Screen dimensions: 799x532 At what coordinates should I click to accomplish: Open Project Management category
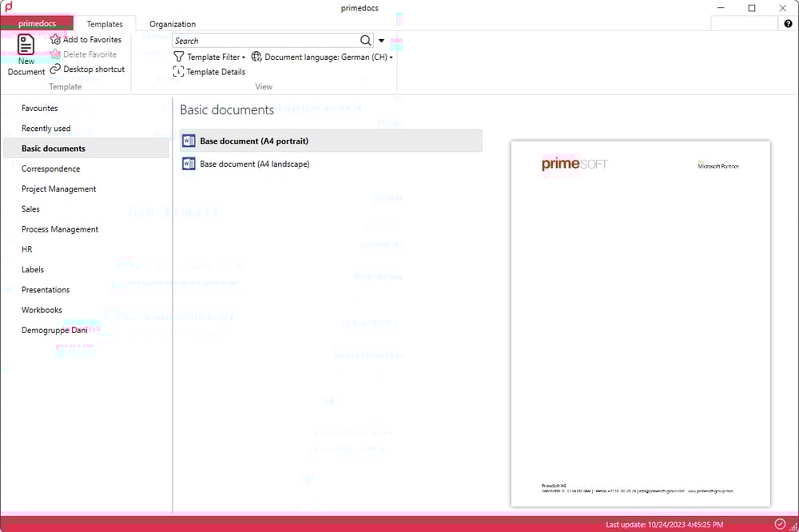(x=86, y=189)
